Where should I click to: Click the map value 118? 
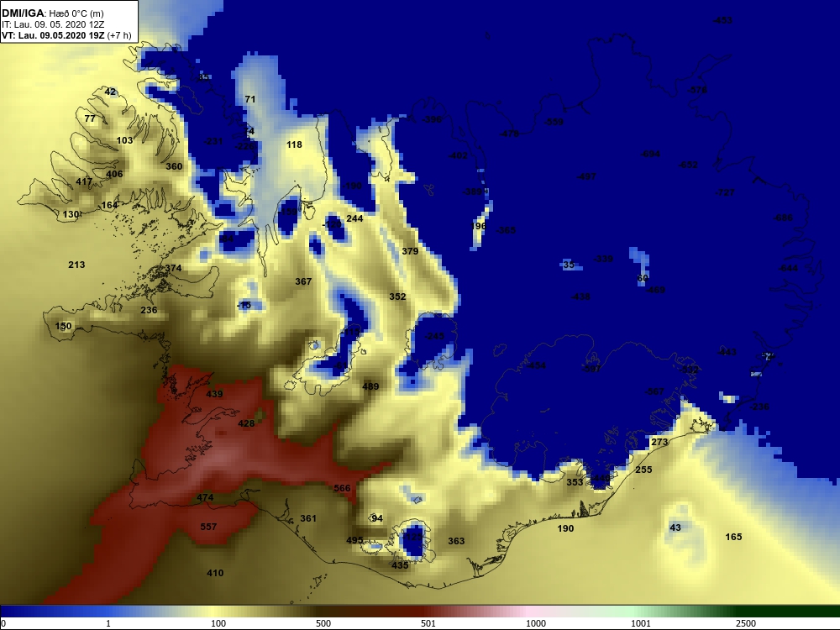[x=294, y=144]
